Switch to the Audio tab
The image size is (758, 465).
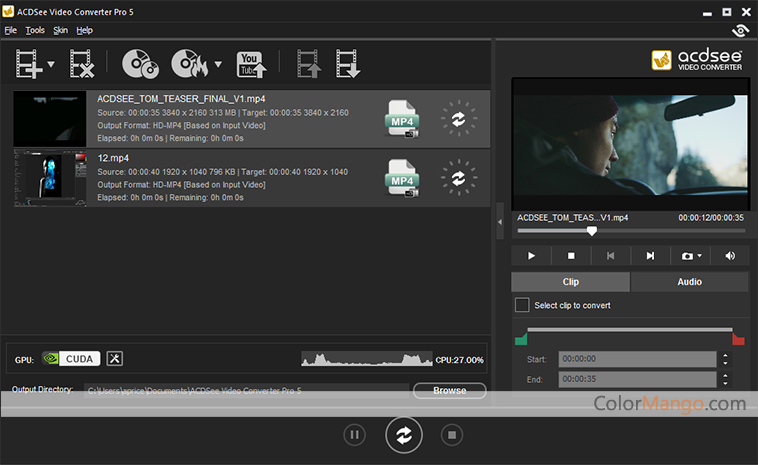coord(689,282)
